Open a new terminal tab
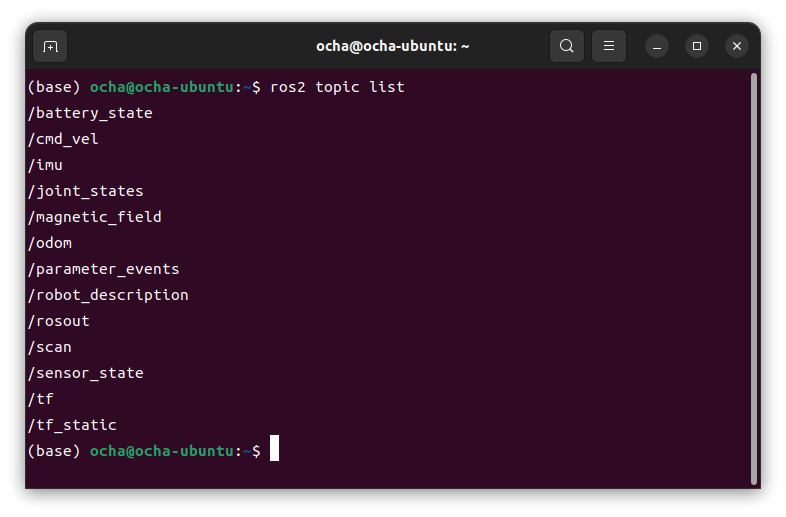This screenshot has height=517, width=786. click(50, 46)
